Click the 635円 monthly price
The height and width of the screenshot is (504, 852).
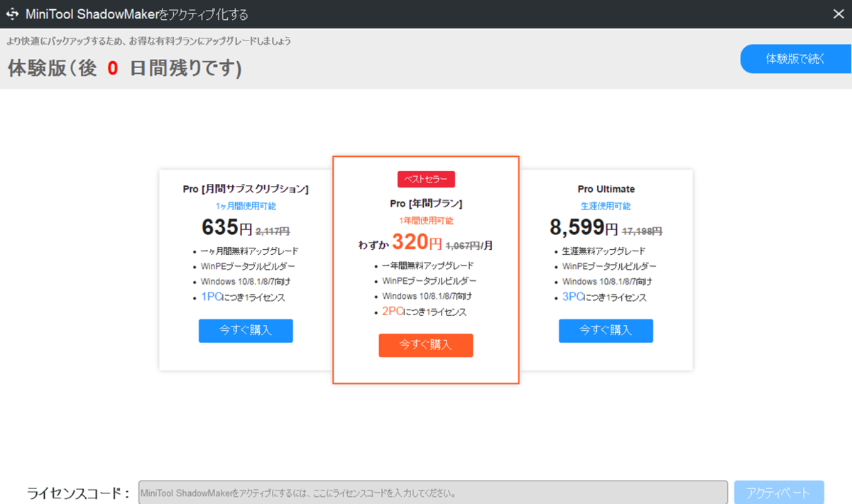coord(227,228)
